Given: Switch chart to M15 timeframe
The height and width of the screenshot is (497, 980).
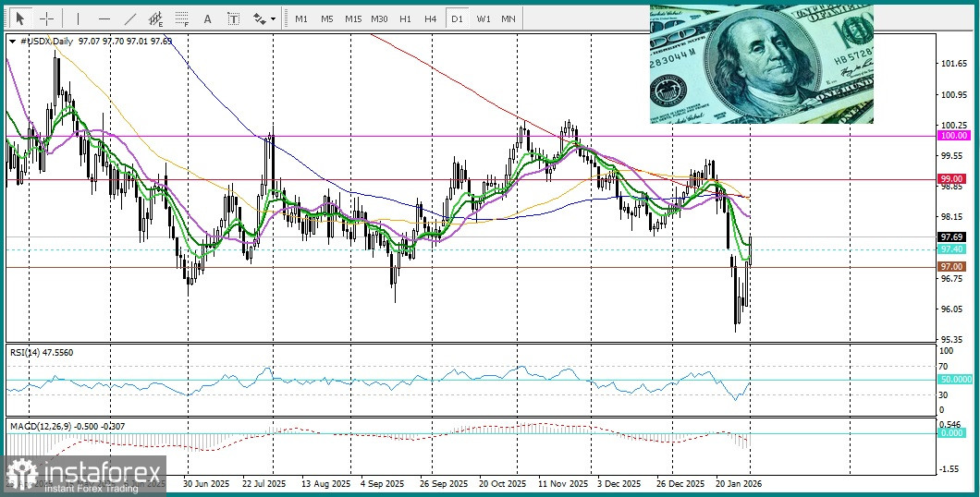Looking at the screenshot, I should tap(353, 18).
